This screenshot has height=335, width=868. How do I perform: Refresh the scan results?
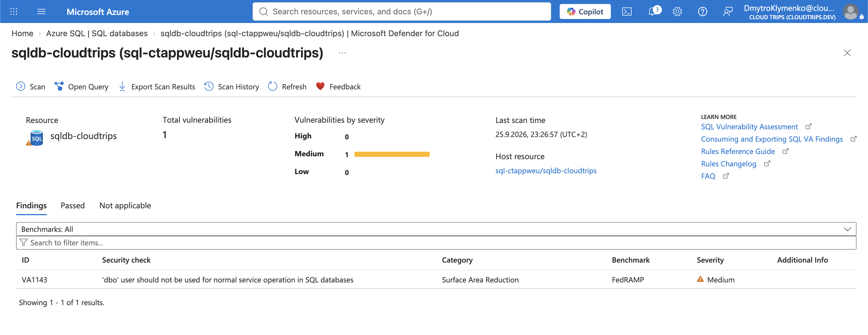(x=287, y=87)
